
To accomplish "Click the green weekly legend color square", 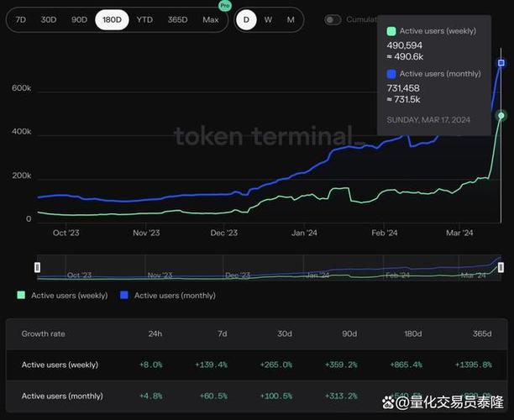I will [21, 295].
